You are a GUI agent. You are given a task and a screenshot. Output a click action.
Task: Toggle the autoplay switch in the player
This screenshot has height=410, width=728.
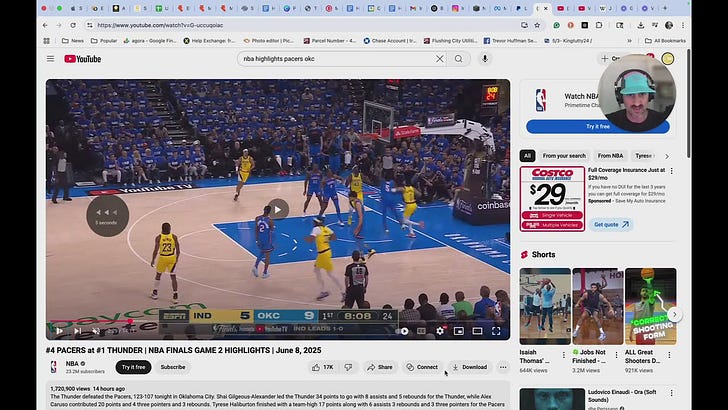403,331
